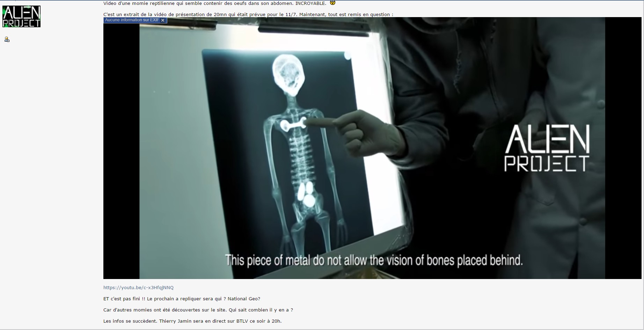Click the English subtitle text in the image
This screenshot has height=330, width=644.
click(x=374, y=261)
